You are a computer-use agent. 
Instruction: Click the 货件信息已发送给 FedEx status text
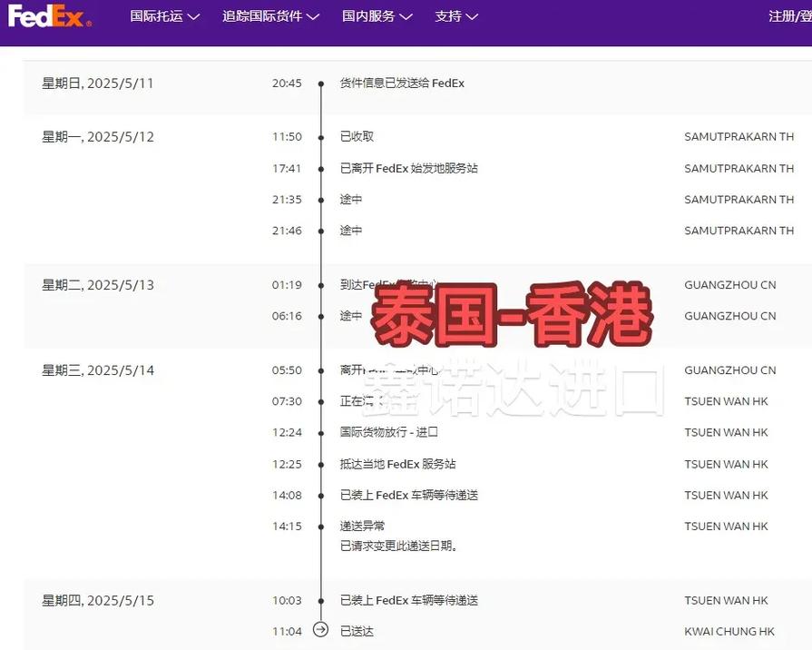pyautogui.click(x=402, y=84)
